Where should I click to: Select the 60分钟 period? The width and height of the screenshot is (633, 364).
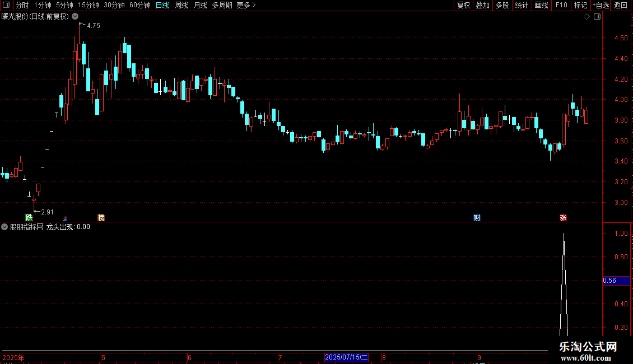coord(139,5)
